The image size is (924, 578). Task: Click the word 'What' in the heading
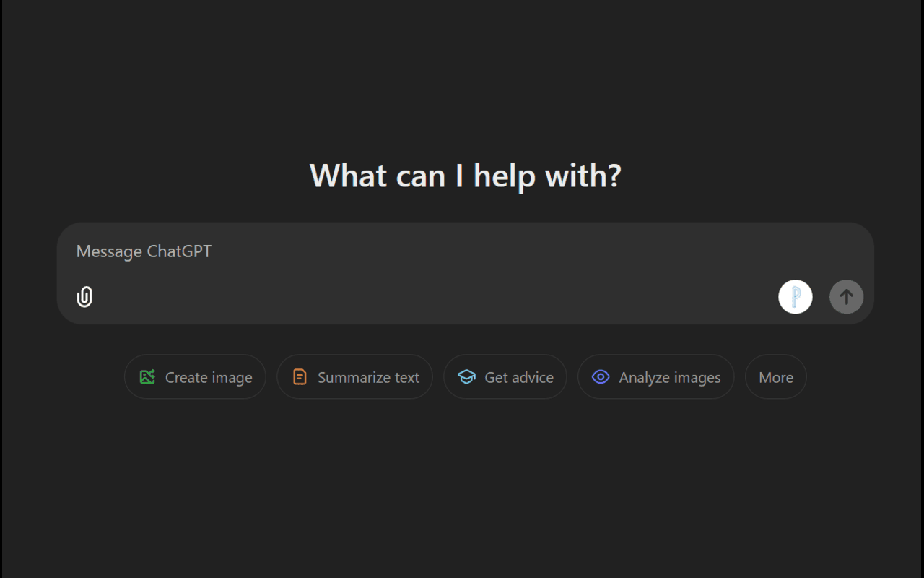pos(348,176)
